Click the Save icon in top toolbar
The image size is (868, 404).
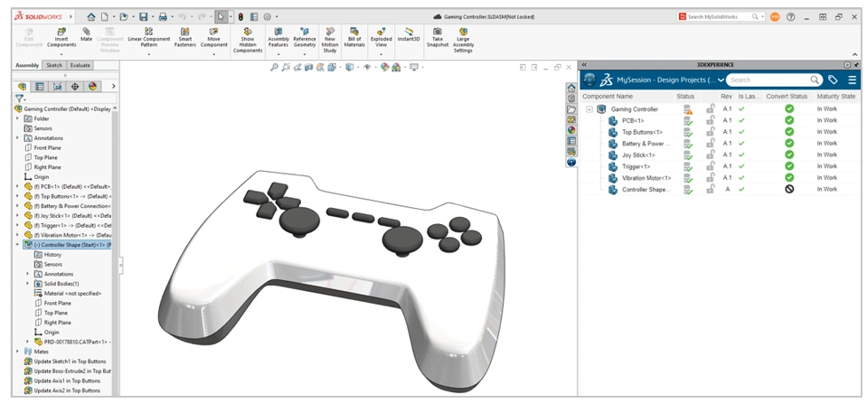(144, 16)
